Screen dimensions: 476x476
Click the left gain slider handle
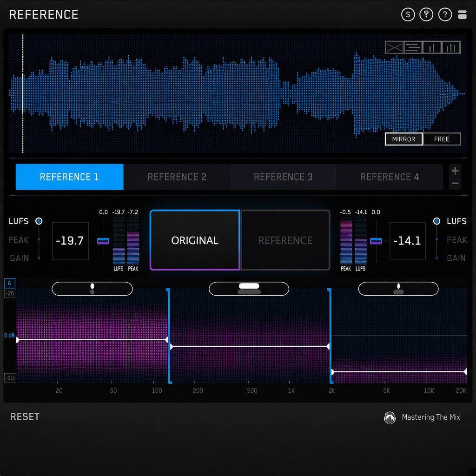103,241
